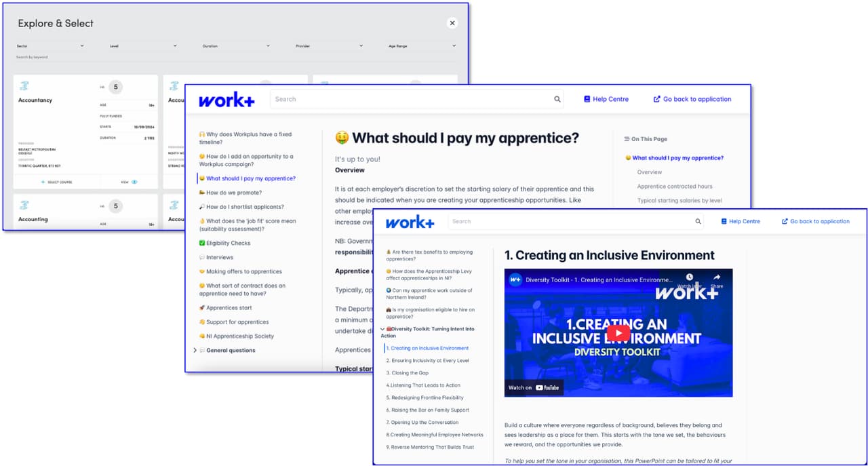Click the work+ logo in the front window

click(x=410, y=222)
